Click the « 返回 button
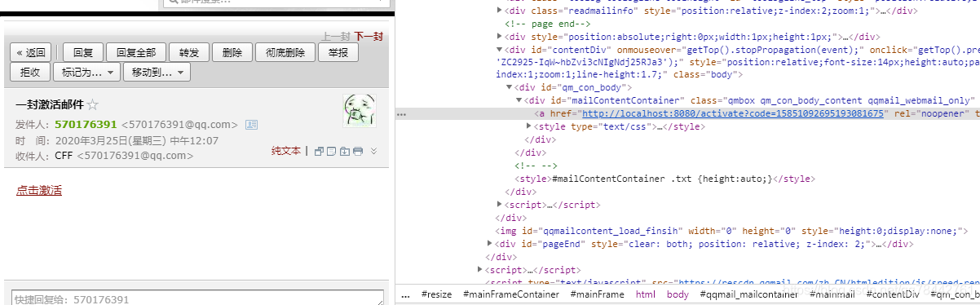980x305 pixels. coord(31,52)
